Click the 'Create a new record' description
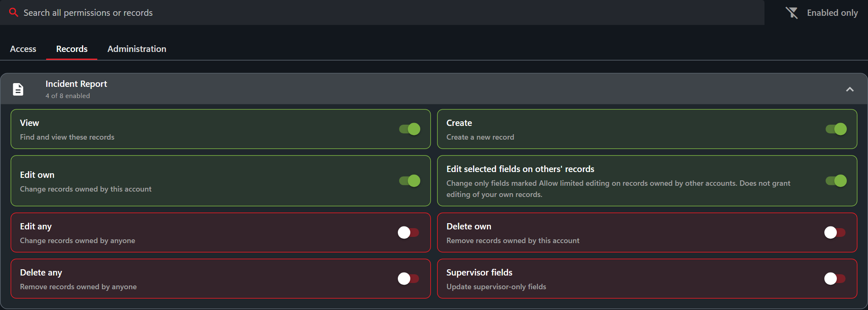 coord(480,137)
